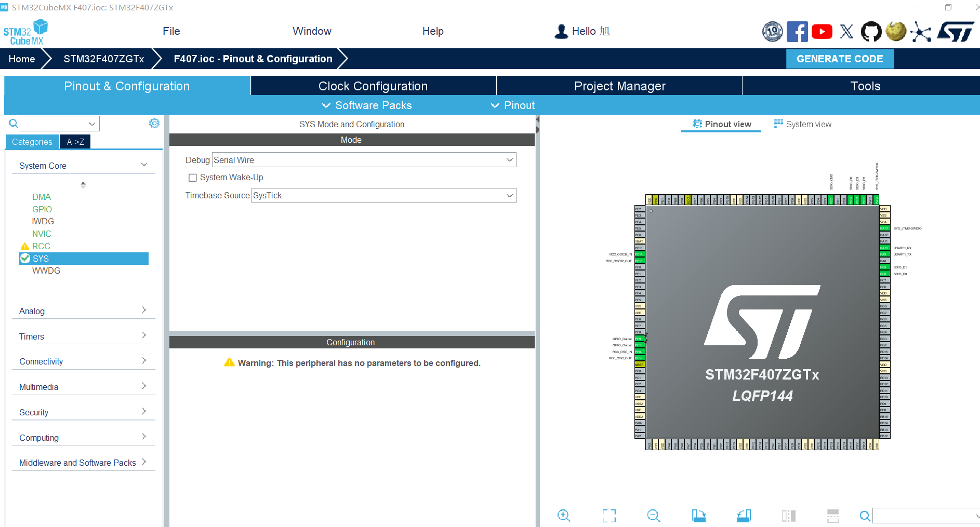Rotate the chip counterclockwise
Screen dimensions: 980x527
coord(743,516)
